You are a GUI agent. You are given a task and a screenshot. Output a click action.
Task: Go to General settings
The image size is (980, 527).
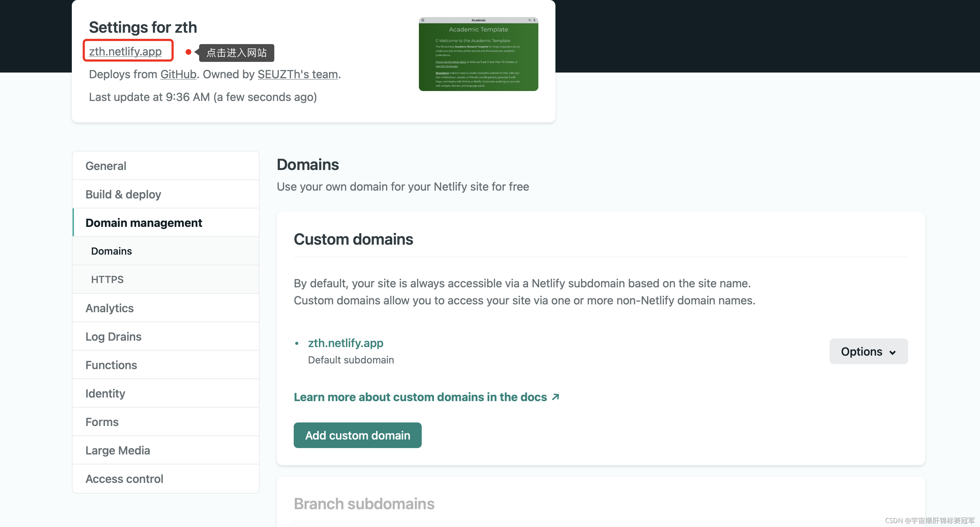(x=106, y=166)
